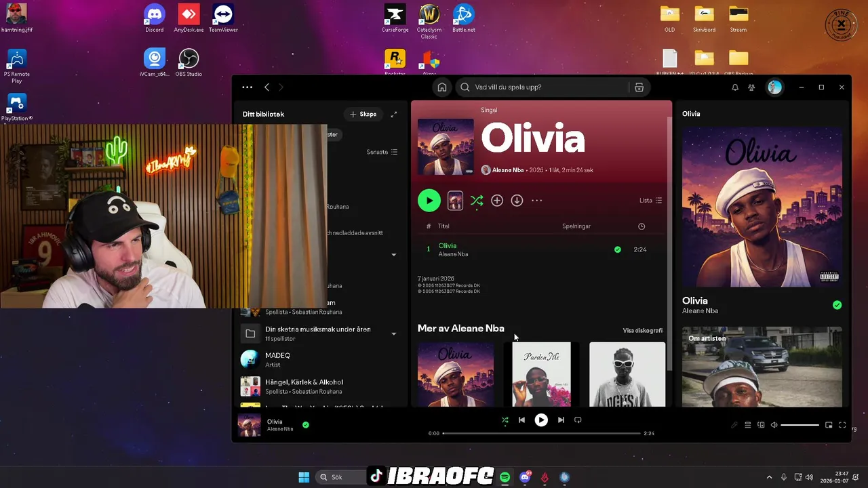Screen dimensions: 868x488
Task: Open Discord desktop shortcut
Action: [x=155, y=19]
